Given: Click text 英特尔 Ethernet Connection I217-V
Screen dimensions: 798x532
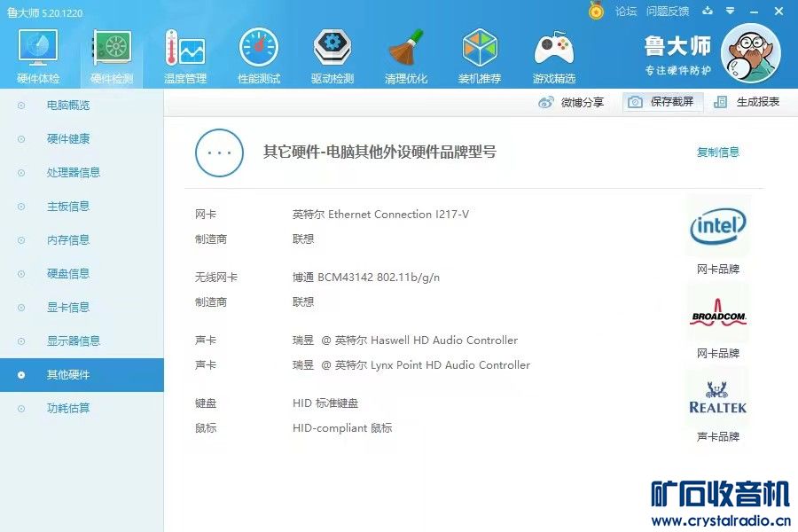Looking at the screenshot, I should point(380,215).
